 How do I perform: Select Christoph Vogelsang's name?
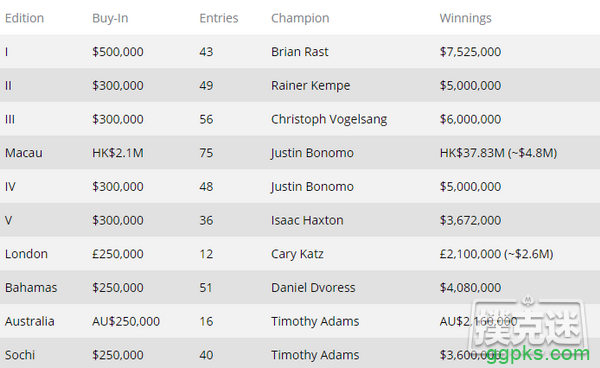click(x=329, y=119)
